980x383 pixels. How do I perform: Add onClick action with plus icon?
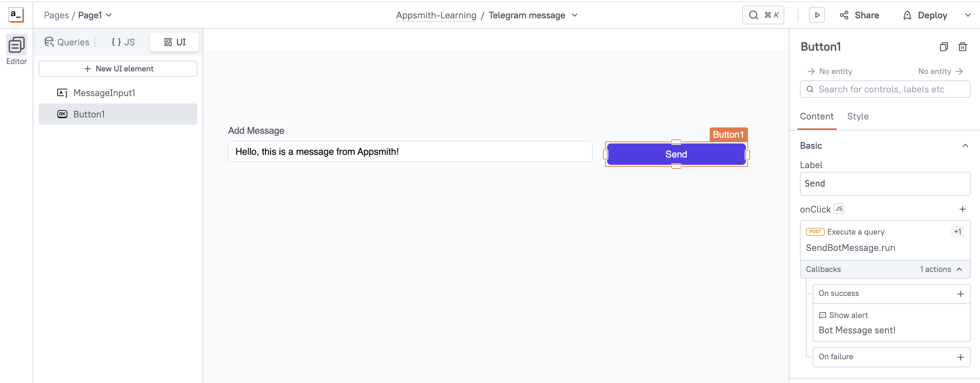962,209
